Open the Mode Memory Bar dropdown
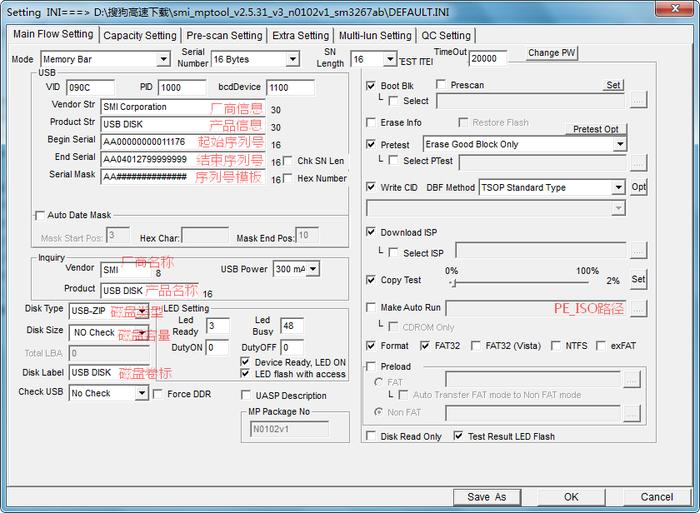Viewport: 700px width, 513px height. pos(164,59)
